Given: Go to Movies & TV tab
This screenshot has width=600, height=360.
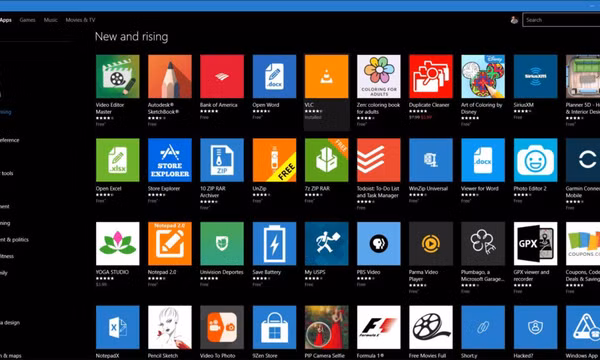Looking at the screenshot, I should (x=80, y=20).
